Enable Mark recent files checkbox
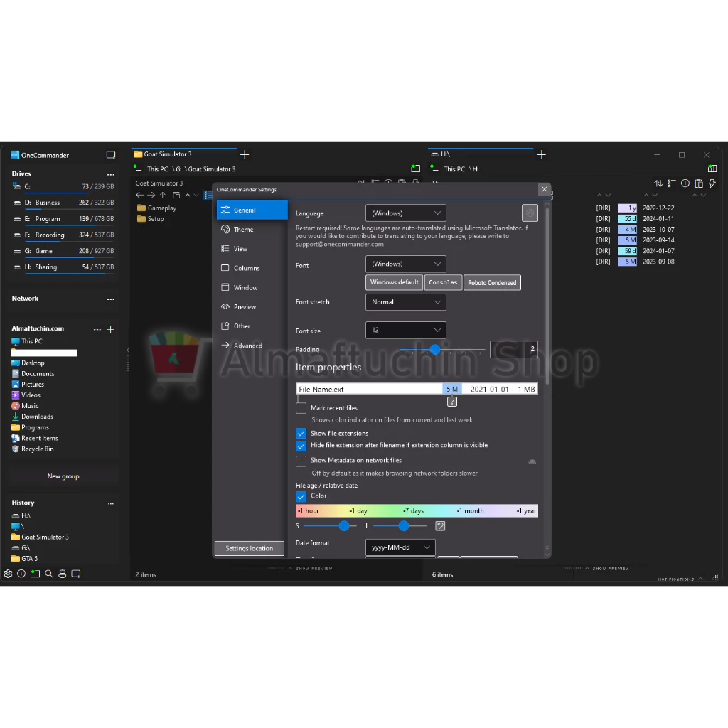This screenshot has height=728, width=728. (x=301, y=408)
